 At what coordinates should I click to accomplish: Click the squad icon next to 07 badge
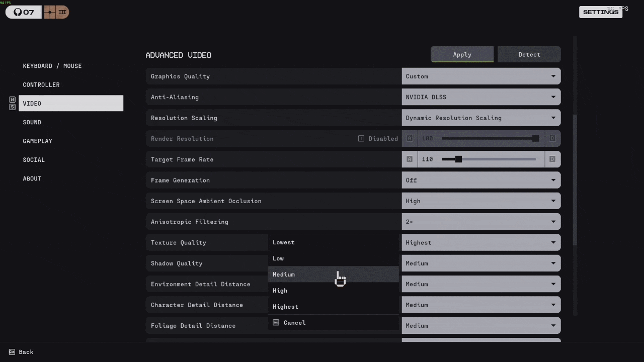(x=56, y=12)
